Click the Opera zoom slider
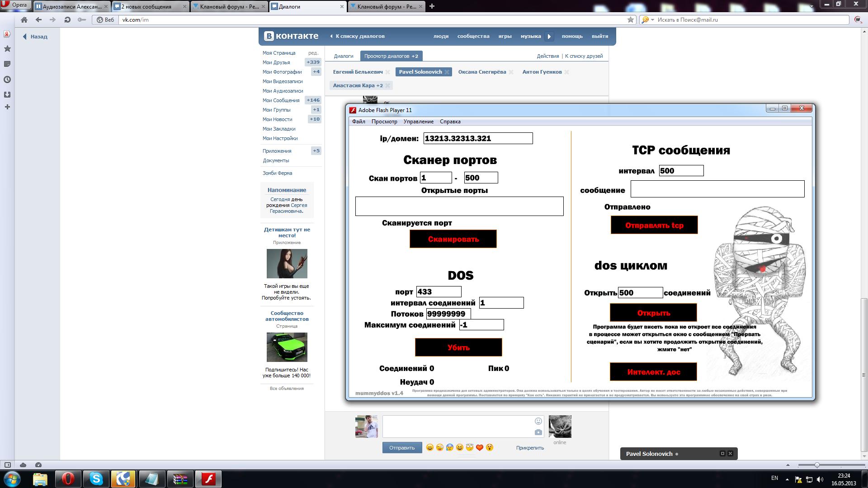Viewport: 868px width, 488px height. point(817,465)
